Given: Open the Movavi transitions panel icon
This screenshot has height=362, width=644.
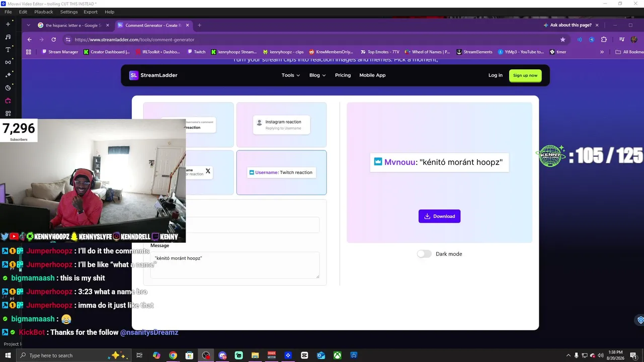Looking at the screenshot, I should tap(8, 62).
